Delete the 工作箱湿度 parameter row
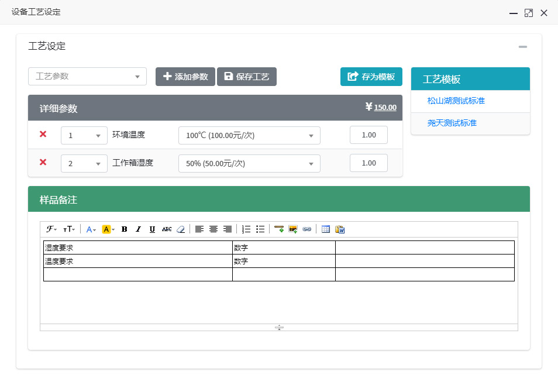Image resolution: width=558 pixels, height=392 pixels. click(43, 162)
